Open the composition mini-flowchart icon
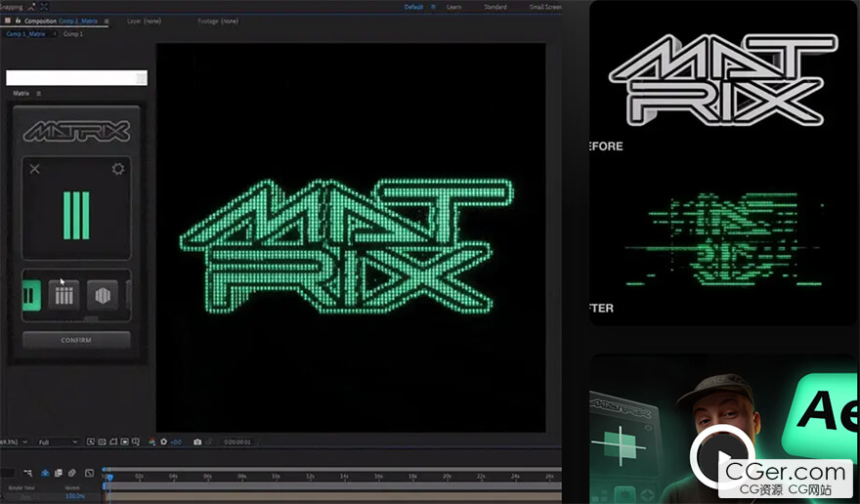Viewport: 860px width, 504px height. click(x=28, y=473)
